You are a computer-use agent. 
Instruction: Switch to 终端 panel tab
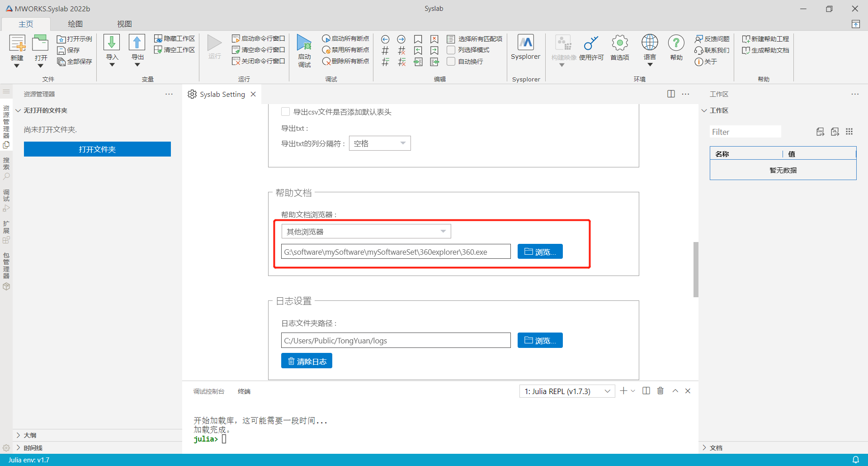(244, 391)
